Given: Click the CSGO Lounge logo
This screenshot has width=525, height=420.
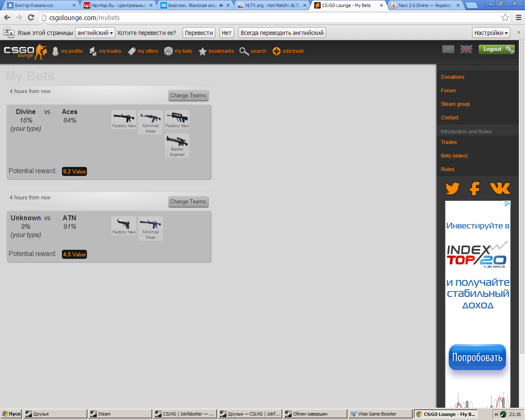Looking at the screenshot, I should point(25,52).
